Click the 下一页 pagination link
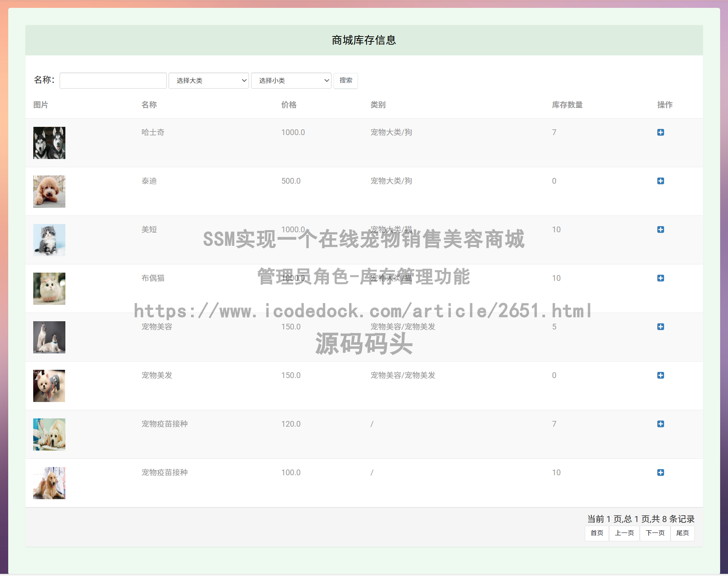The width and height of the screenshot is (728, 576). [x=654, y=533]
